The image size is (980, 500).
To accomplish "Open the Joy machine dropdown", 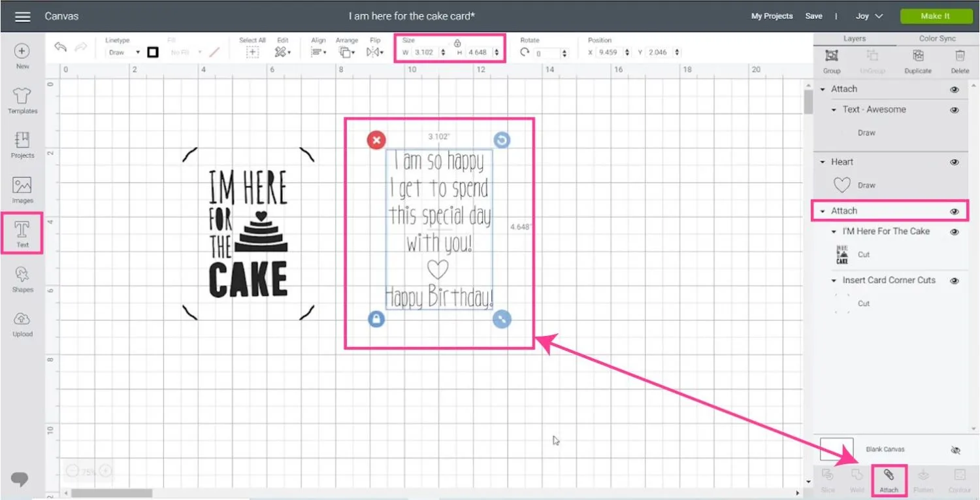I will [x=869, y=16].
